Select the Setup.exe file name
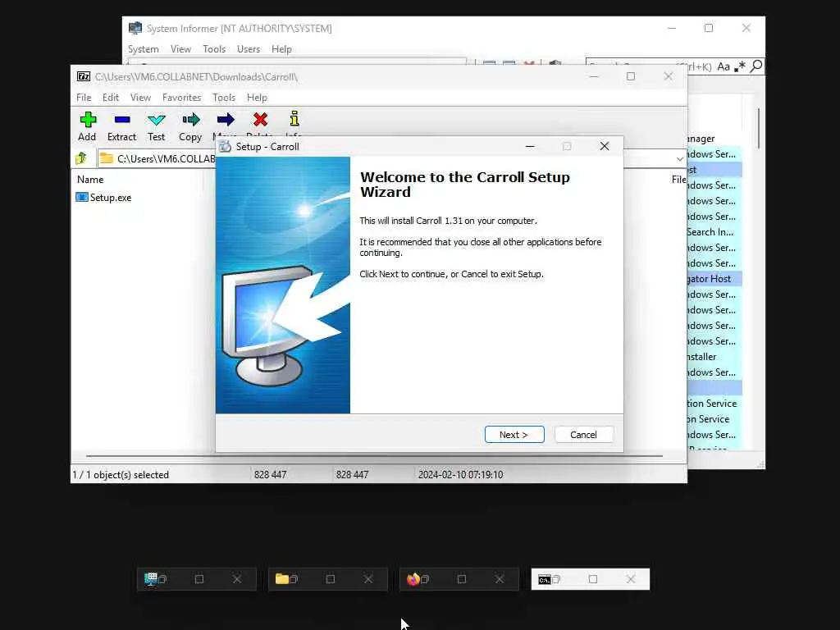The height and width of the screenshot is (630, 840). point(111,198)
